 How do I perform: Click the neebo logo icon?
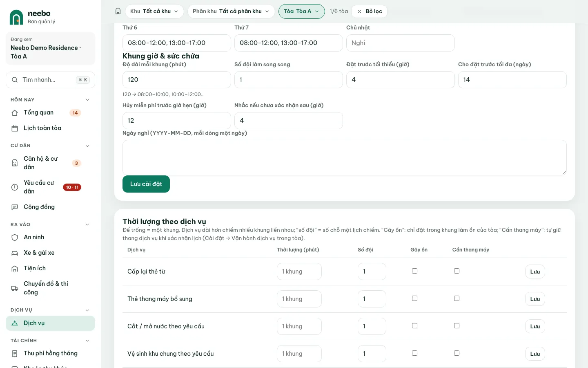[16, 17]
